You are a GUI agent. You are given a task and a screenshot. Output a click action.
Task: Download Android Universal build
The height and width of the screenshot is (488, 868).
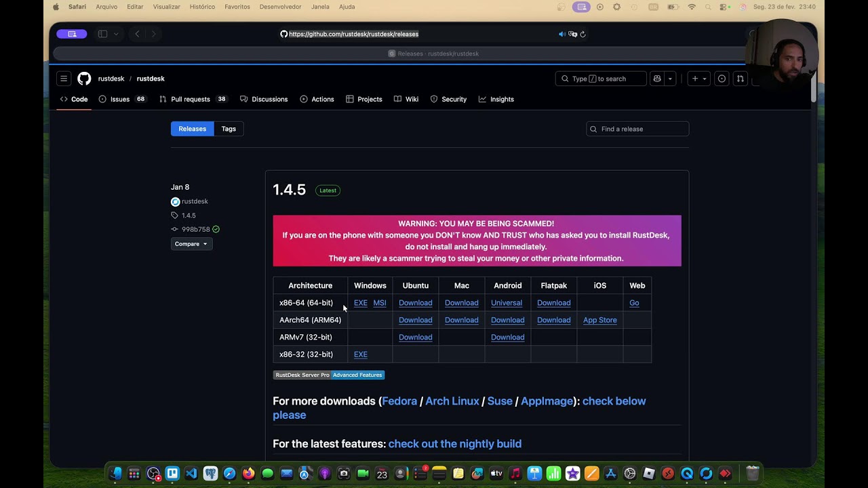tap(507, 303)
